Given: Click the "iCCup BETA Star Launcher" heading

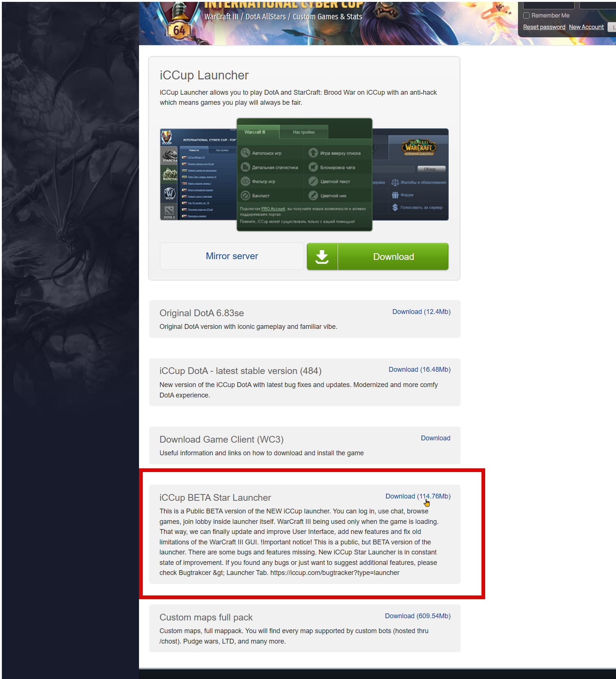Looking at the screenshot, I should pyautogui.click(x=215, y=498).
